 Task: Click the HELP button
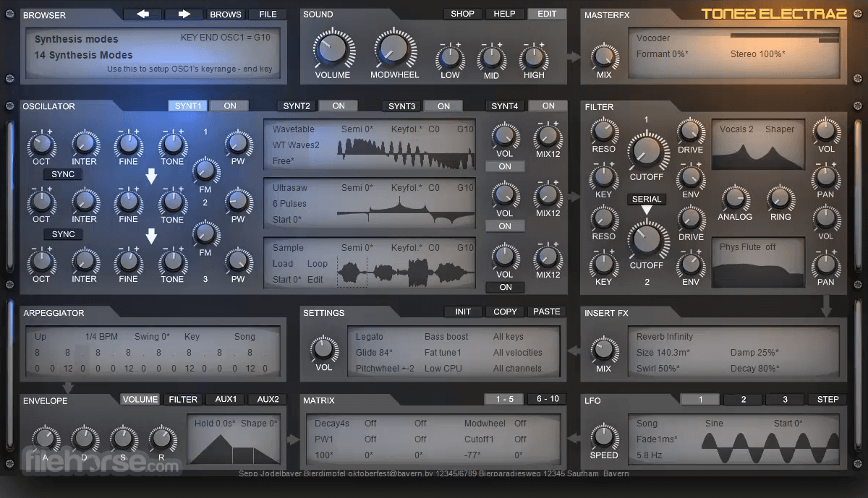504,14
